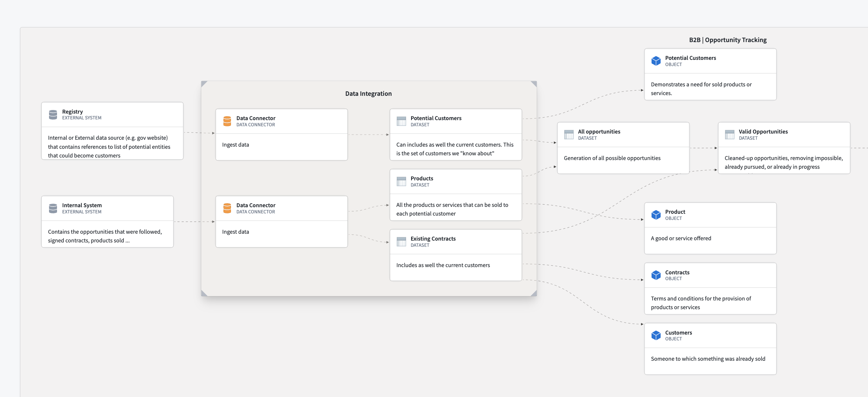Select the Product object cube icon

tap(656, 215)
